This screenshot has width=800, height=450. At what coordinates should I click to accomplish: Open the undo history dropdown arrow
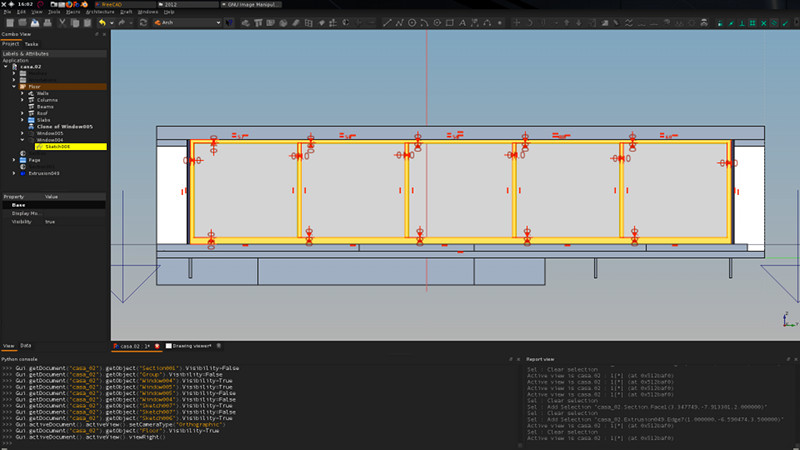pos(112,22)
